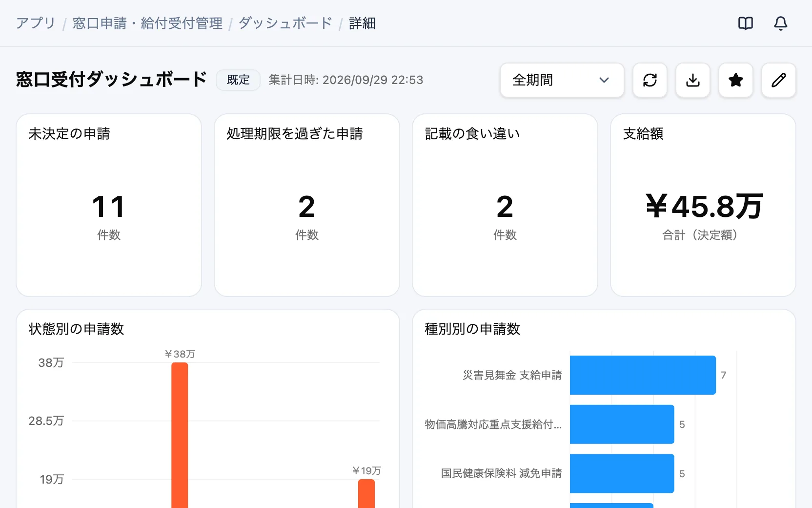
Task: Click the 28.5万 axis label
Action: coord(46,421)
